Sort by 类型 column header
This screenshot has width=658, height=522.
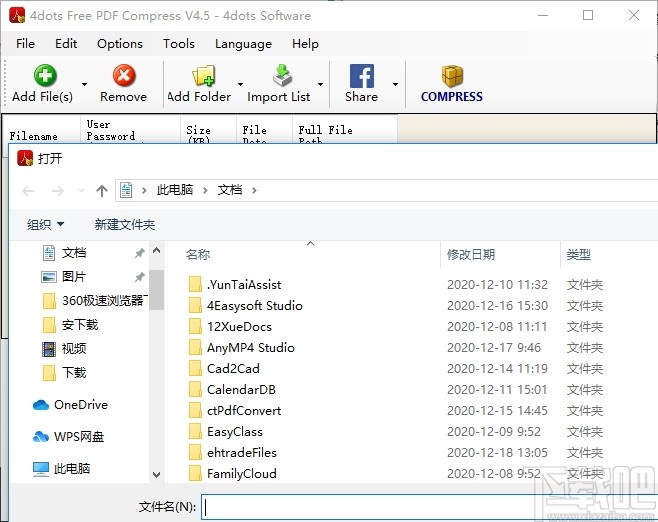(609, 254)
